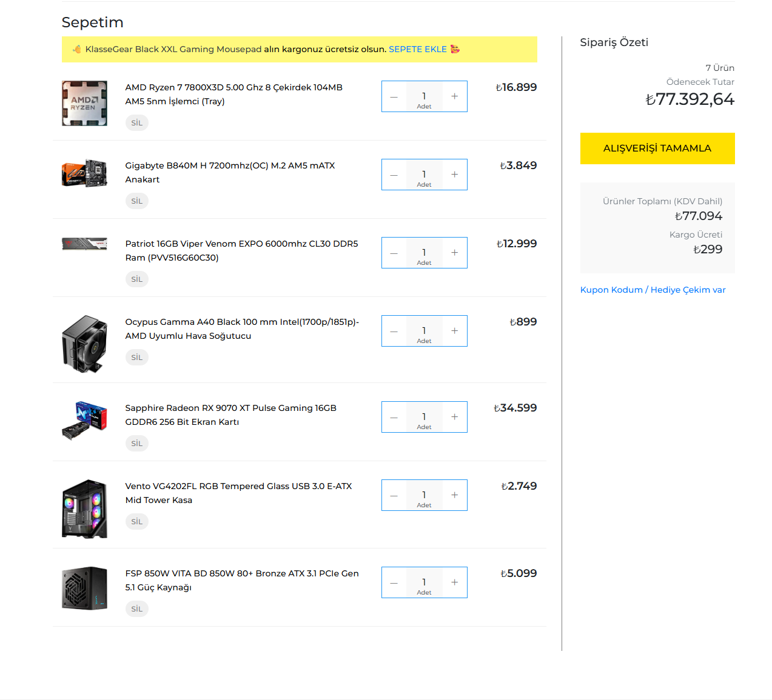Click quantity field of FSP 850W power supply

425,582
